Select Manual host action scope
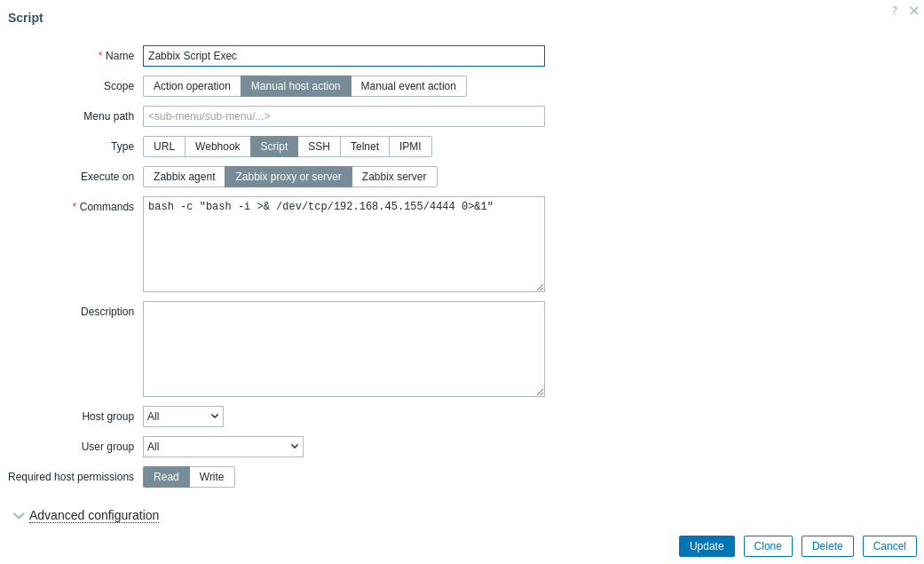924x564 pixels. tap(296, 86)
